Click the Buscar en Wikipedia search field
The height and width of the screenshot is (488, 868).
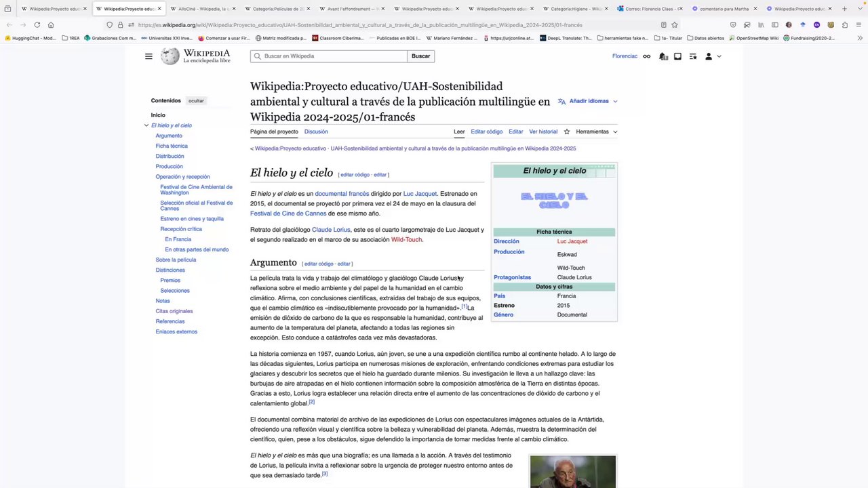pyautogui.click(x=329, y=56)
